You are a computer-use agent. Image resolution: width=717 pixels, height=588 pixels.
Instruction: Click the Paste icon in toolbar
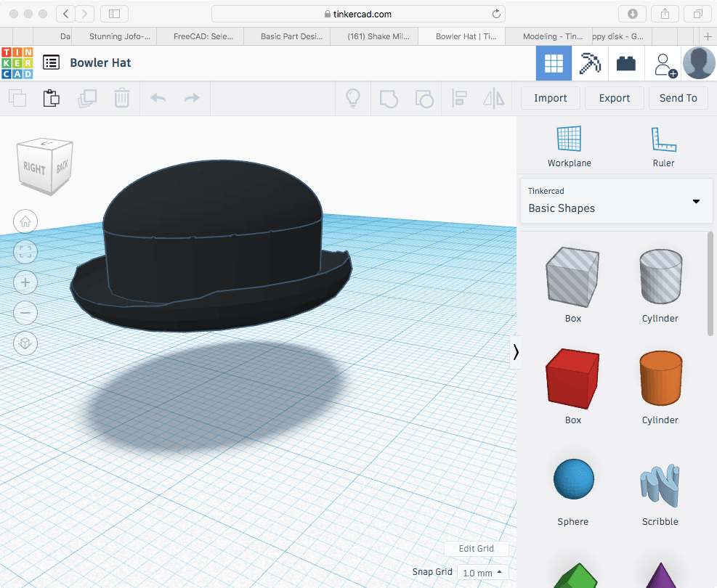(51, 98)
